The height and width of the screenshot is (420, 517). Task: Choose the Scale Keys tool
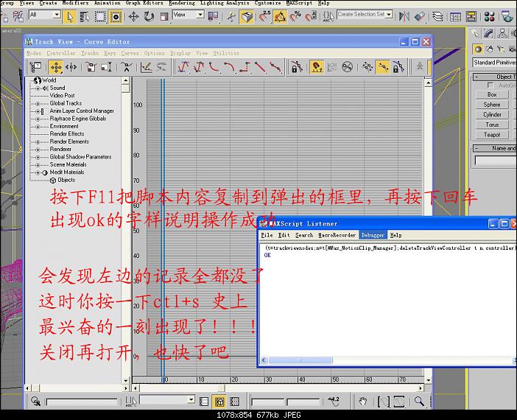[x=91, y=67]
